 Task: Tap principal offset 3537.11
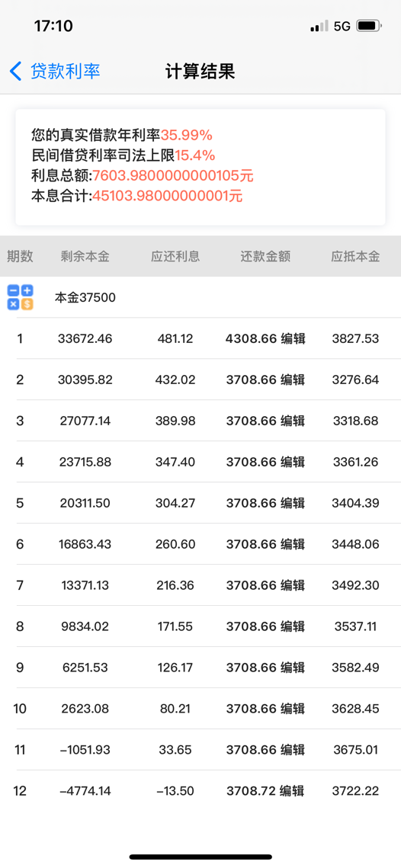(355, 626)
